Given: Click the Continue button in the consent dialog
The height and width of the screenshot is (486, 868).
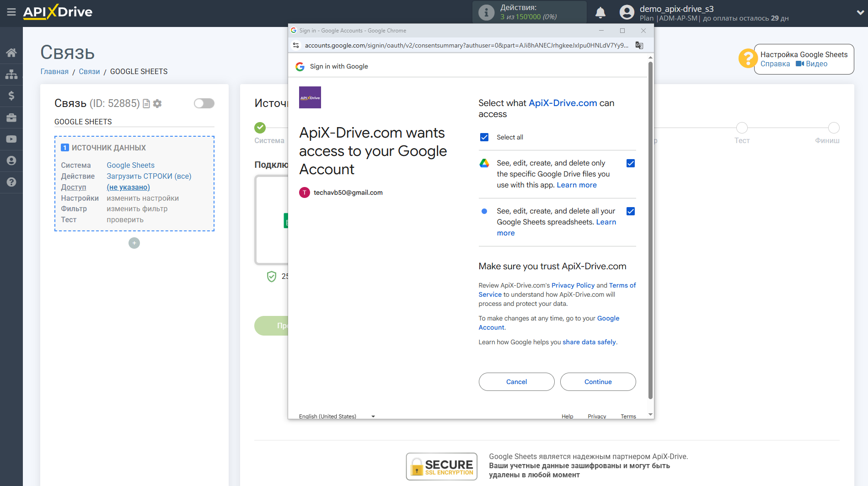Looking at the screenshot, I should pos(598,382).
